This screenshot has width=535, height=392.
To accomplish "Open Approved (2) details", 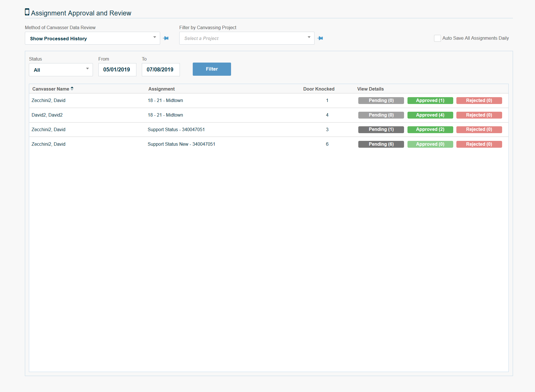I will (430, 130).
